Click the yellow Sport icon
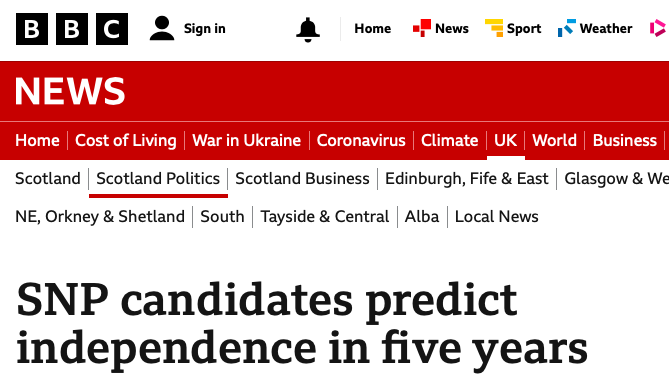Viewport: 669px width, 387px height. coord(494,28)
